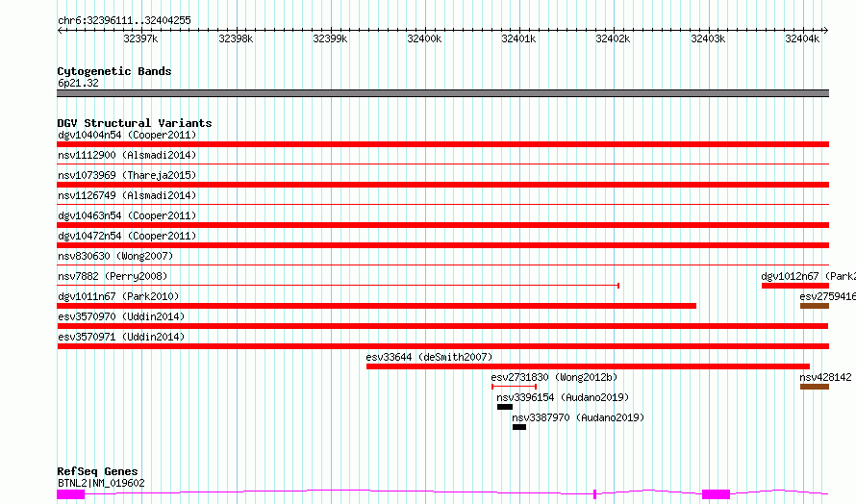Viewport: 856px width, 504px height.
Task: Select the nsv1112900 (Alsmadi2014) variant label
Action: coord(127,155)
